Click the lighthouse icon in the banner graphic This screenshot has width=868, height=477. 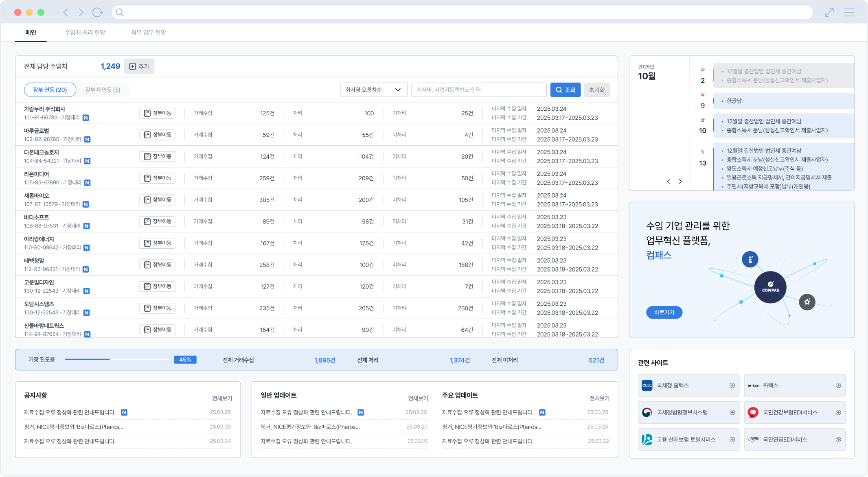(750, 259)
